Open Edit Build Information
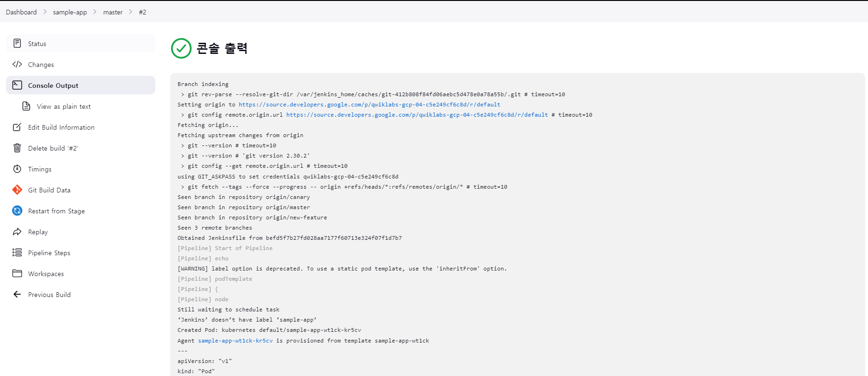This screenshot has height=376, width=868. coord(80,127)
